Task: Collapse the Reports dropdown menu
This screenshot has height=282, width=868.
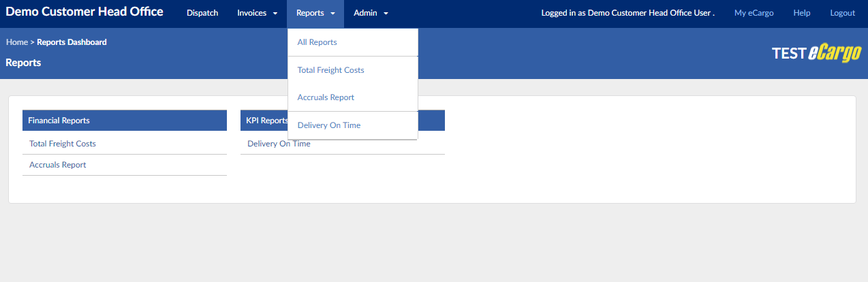Action: coord(315,13)
